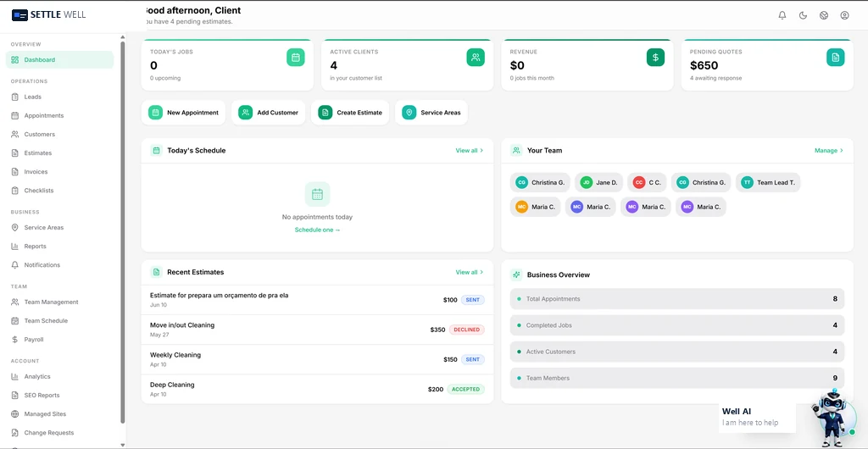Click the Completed Jobs overview row

pos(677,325)
